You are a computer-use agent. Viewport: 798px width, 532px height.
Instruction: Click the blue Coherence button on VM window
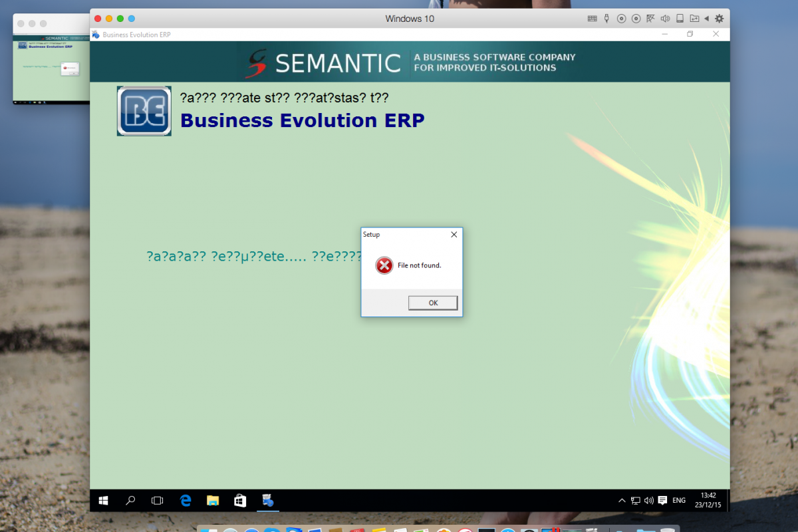(131, 19)
